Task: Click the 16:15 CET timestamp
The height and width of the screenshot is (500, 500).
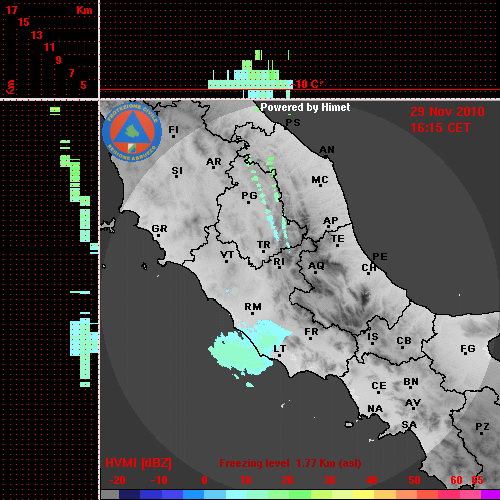Action: click(x=440, y=128)
